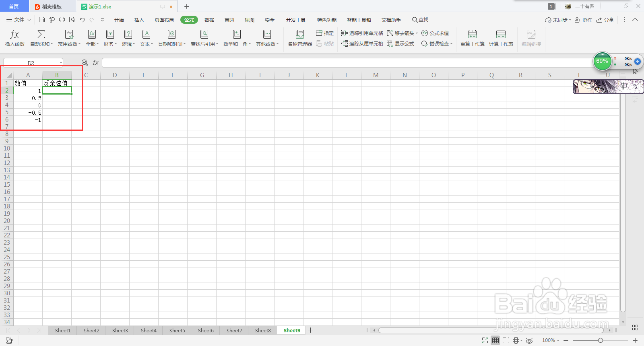Viewport: 644px width, 346px height.
Task: Click Evaluate Formula (公式求值)
Action: [x=435, y=33]
